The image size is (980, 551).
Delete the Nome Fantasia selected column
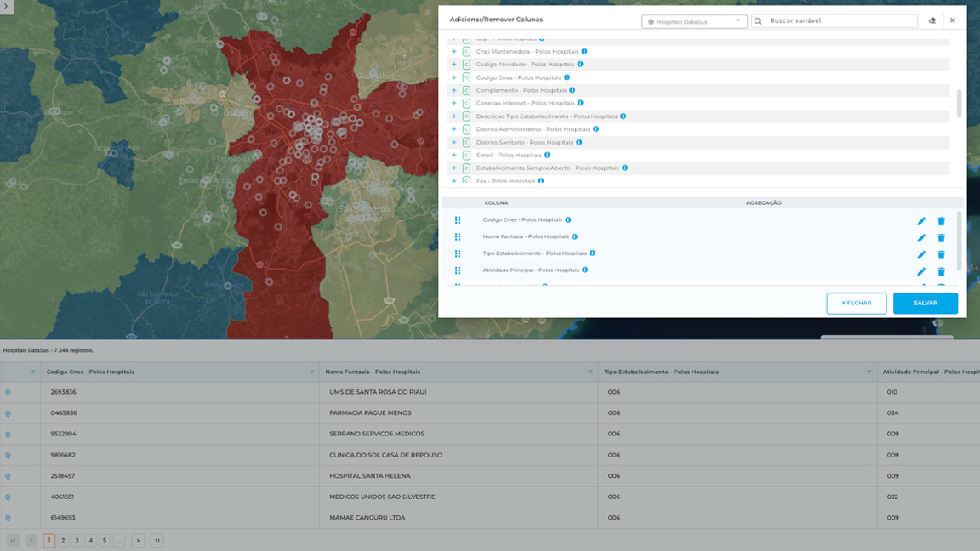[941, 238]
